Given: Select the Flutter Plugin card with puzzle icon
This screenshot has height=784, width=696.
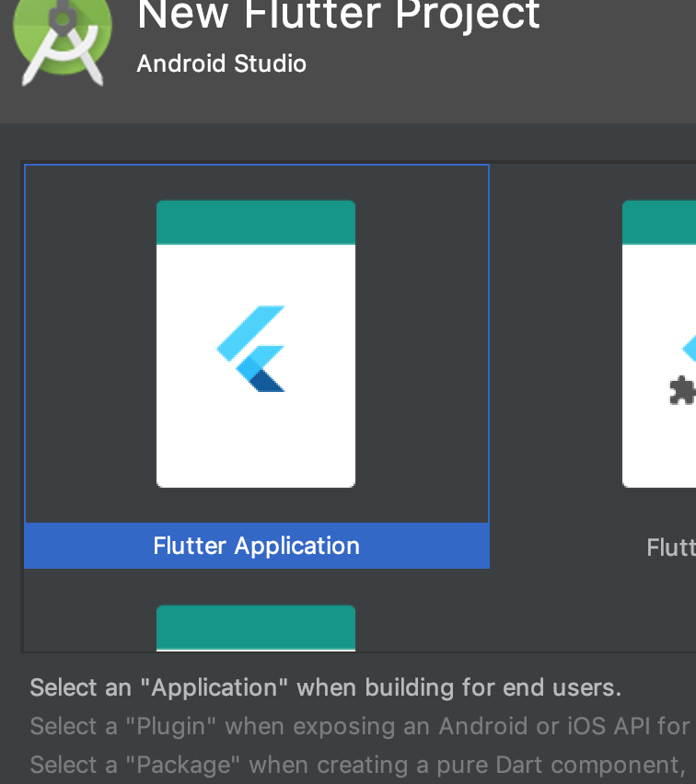Looking at the screenshot, I should 659,344.
